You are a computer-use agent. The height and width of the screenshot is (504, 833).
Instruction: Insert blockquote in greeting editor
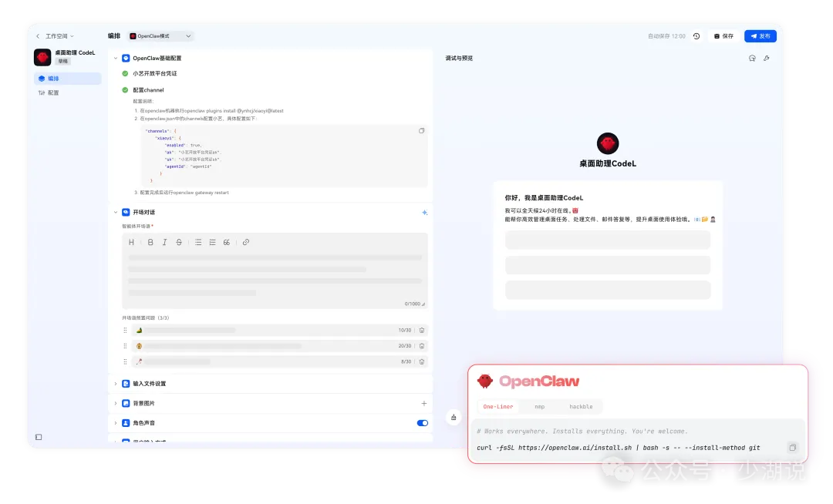(x=227, y=243)
